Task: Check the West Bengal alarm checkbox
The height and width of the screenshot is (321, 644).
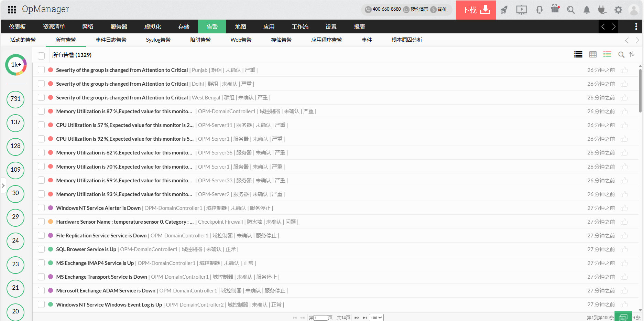Action: pos(41,97)
